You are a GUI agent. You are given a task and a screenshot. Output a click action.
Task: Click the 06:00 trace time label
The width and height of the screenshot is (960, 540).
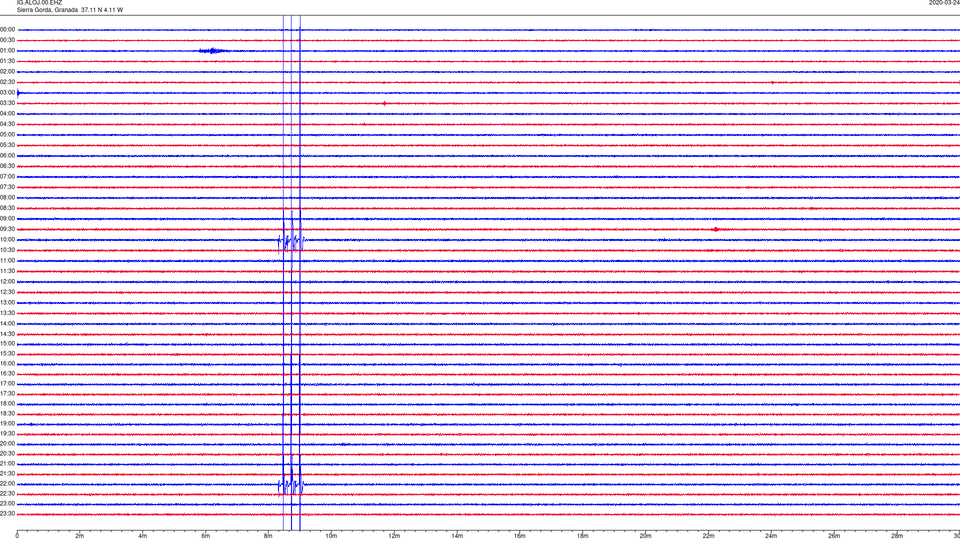coord(7,156)
